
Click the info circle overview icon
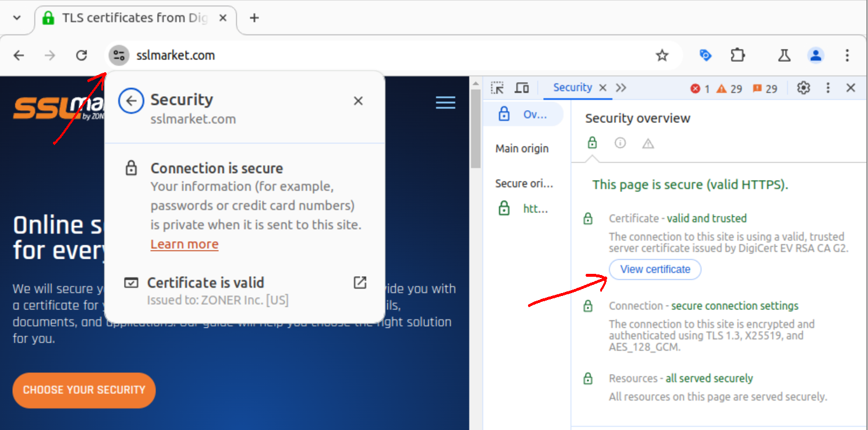click(620, 143)
